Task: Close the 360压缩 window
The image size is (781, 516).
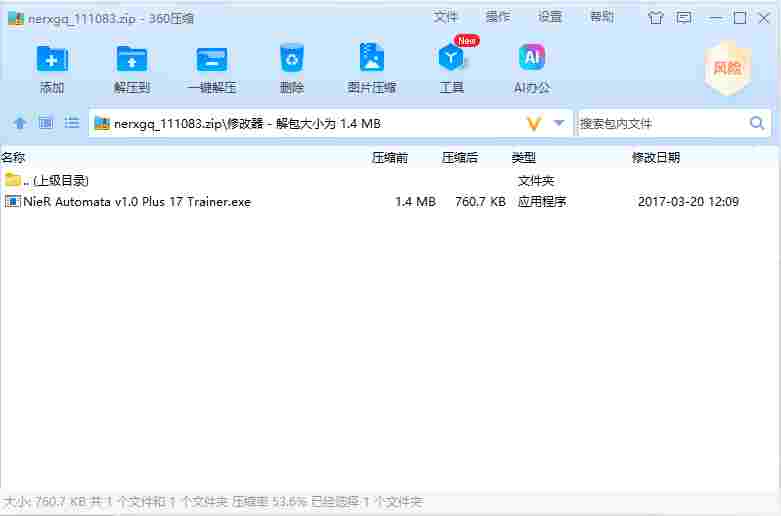Action: click(764, 18)
